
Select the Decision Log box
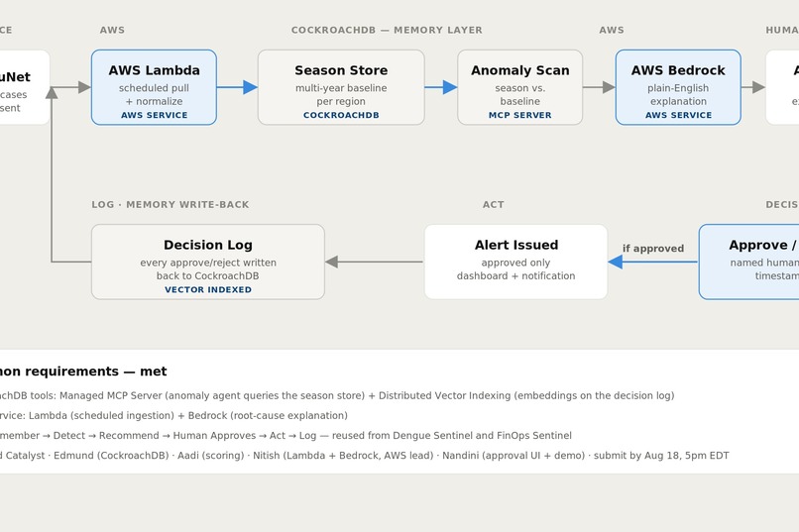(208, 262)
